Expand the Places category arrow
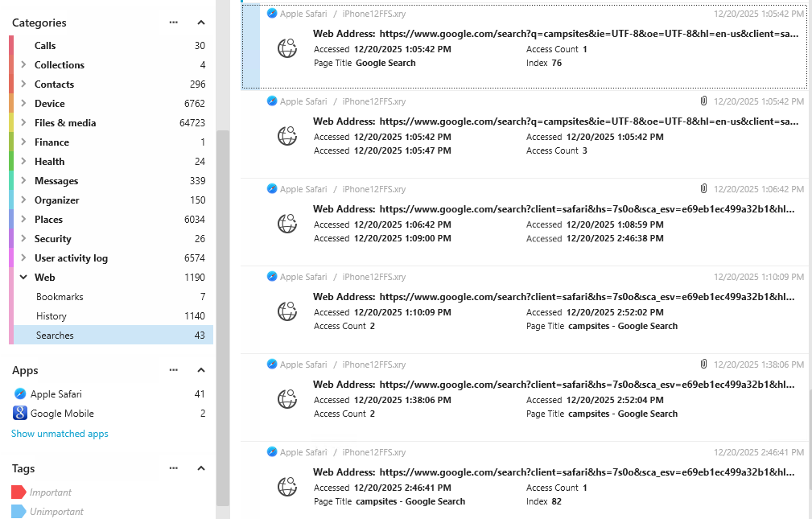Image resolution: width=812 pixels, height=519 pixels. [23, 219]
